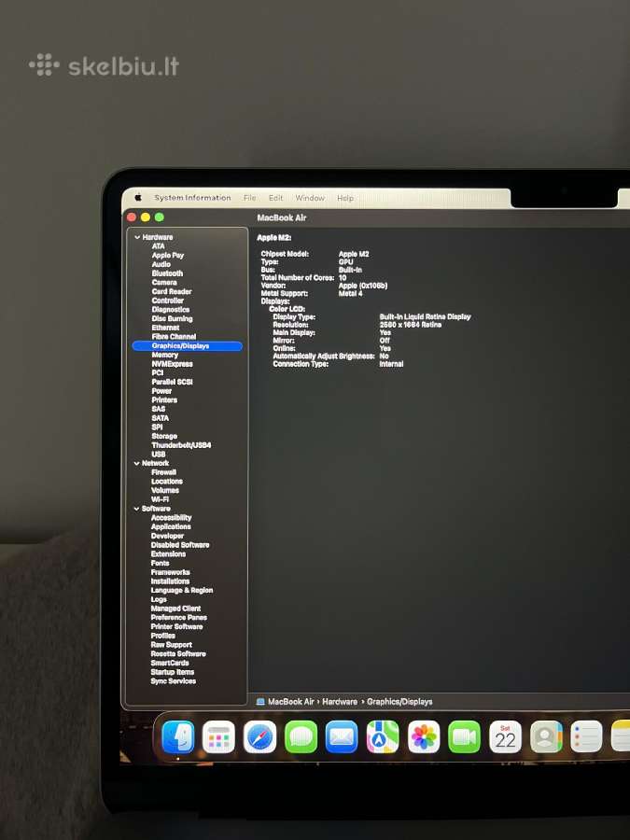630x840 pixels.
Task: Open the Edit menu
Action: tap(275, 198)
